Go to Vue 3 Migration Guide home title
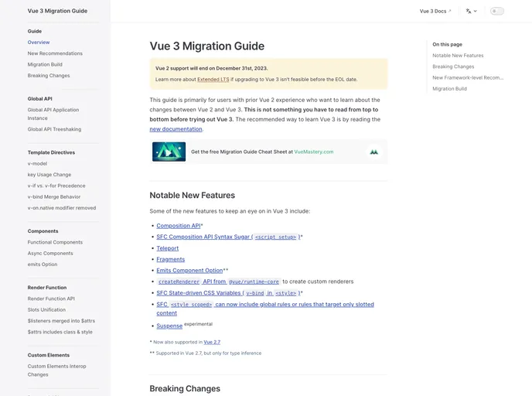The height and width of the screenshot is (396, 532). 57,11
